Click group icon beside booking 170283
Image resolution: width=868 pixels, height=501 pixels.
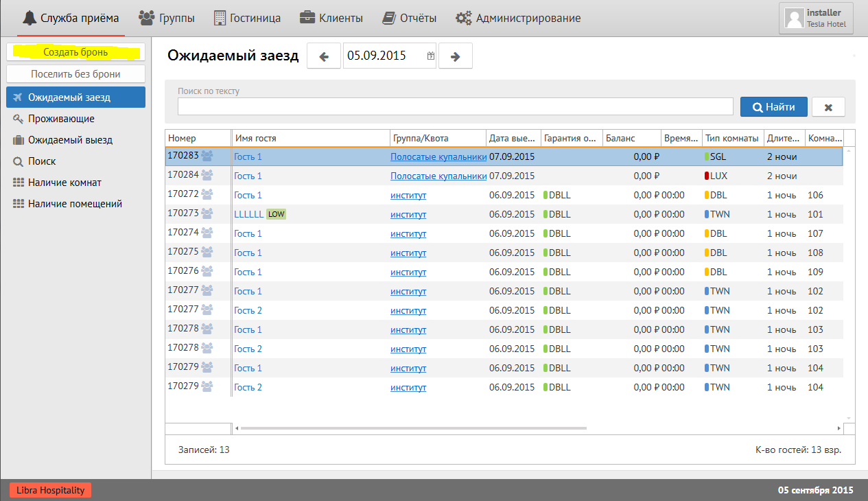(207, 156)
